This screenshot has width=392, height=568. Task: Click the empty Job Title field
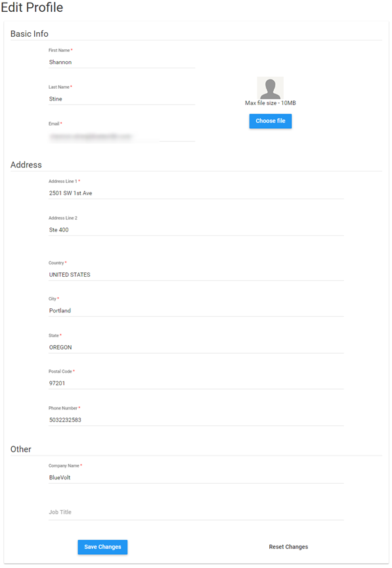click(x=196, y=512)
